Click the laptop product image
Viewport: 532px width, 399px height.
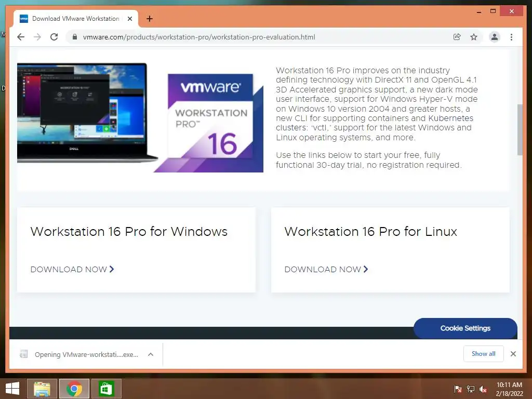click(x=87, y=113)
